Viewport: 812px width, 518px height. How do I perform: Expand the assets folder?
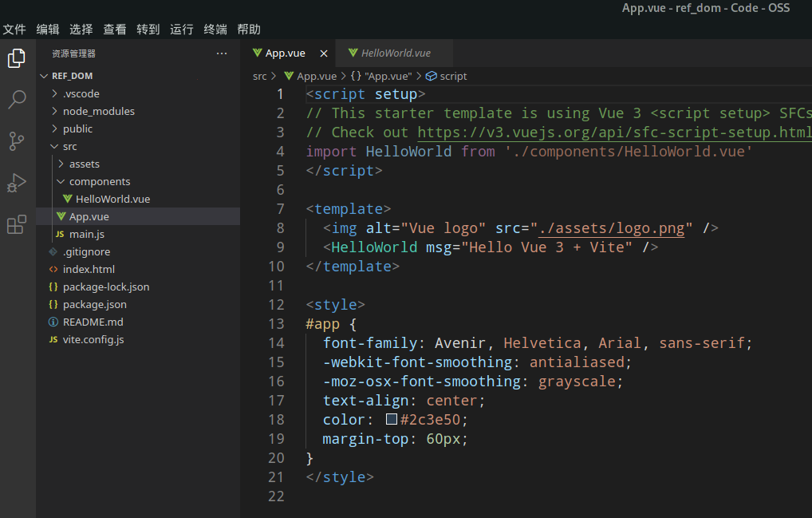pos(138,164)
